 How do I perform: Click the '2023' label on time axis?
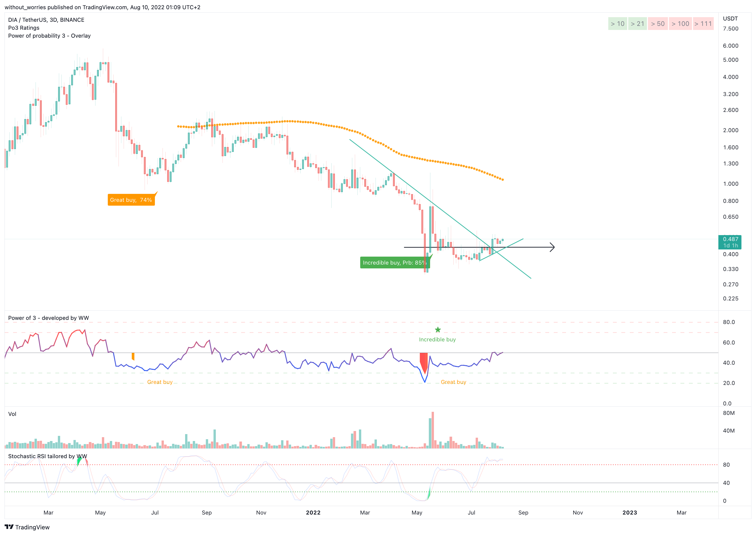pyautogui.click(x=630, y=513)
